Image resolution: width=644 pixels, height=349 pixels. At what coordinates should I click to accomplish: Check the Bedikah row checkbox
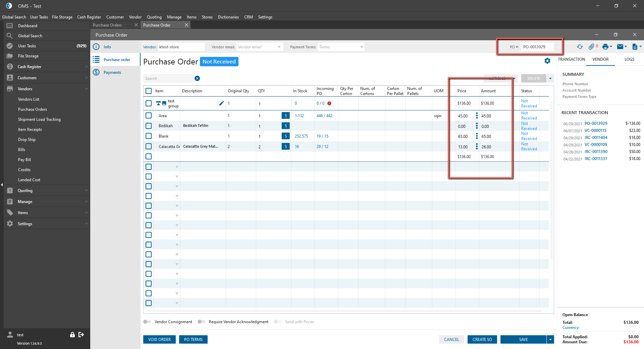[x=149, y=126]
